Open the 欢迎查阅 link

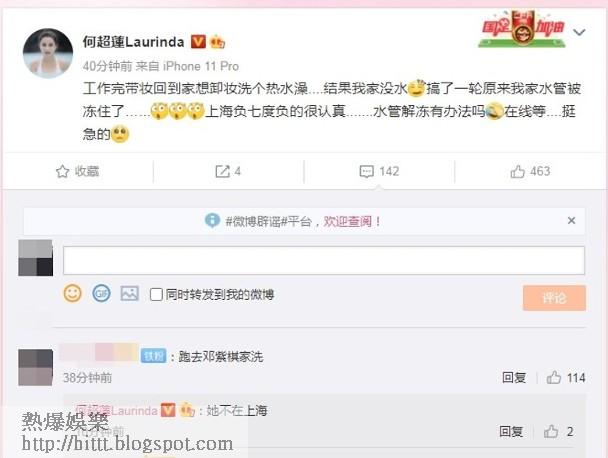click(x=347, y=221)
